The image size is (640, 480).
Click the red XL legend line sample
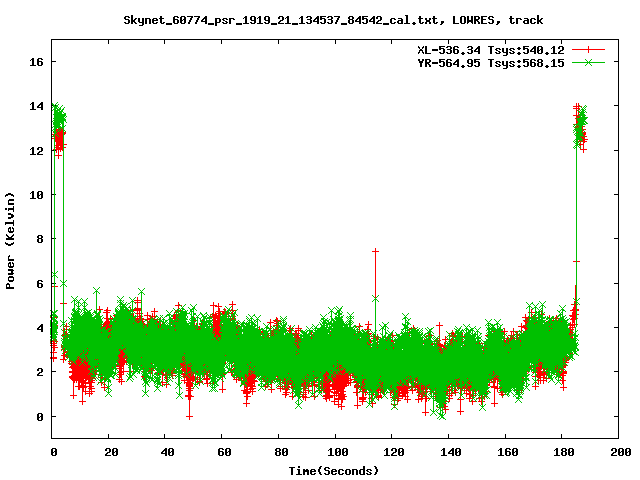[588, 50]
